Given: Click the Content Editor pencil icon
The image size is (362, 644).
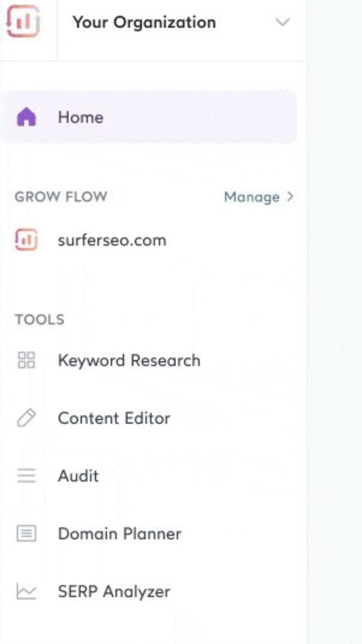Looking at the screenshot, I should (x=26, y=418).
